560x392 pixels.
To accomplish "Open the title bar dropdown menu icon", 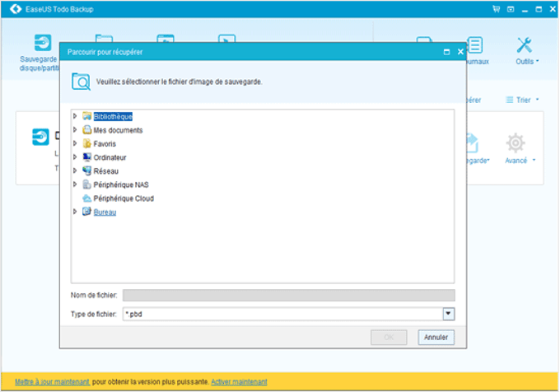I will (x=511, y=9).
